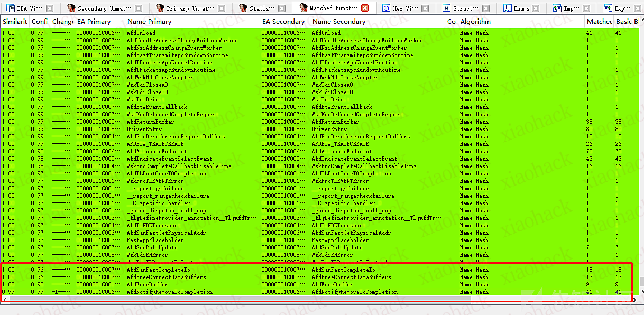Click the vertical scrollbar down arrow
This screenshot has height=315, width=644.
[x=641, y=291]
